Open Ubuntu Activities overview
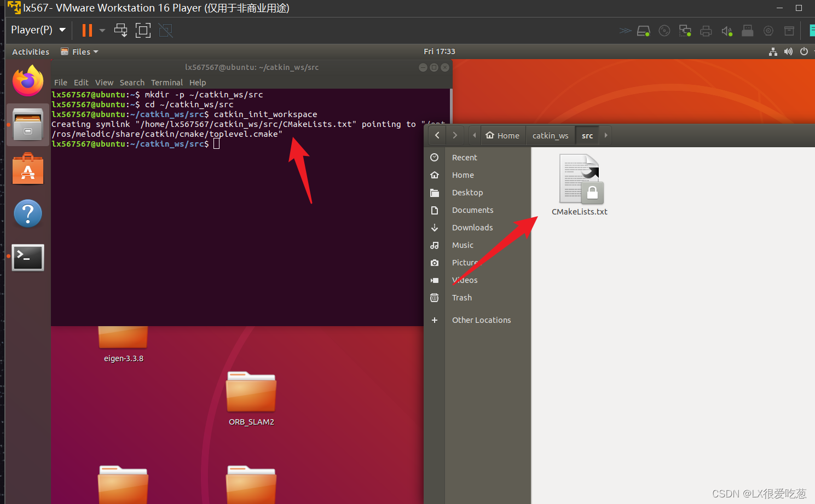 [31, 51]
